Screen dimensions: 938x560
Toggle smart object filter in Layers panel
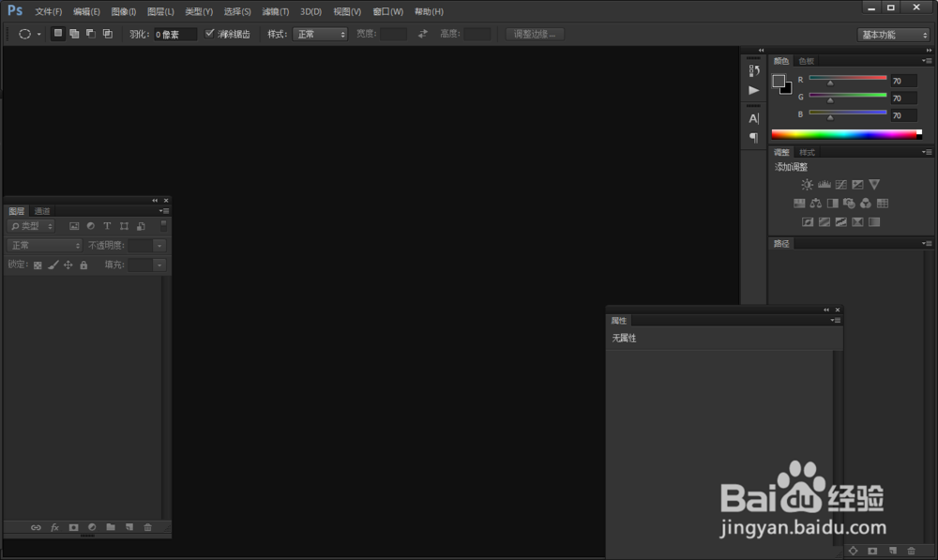coord(142,226)
